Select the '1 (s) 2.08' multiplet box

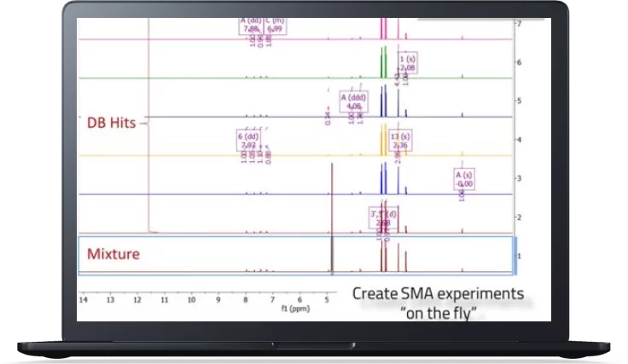[x=406, y=63]
